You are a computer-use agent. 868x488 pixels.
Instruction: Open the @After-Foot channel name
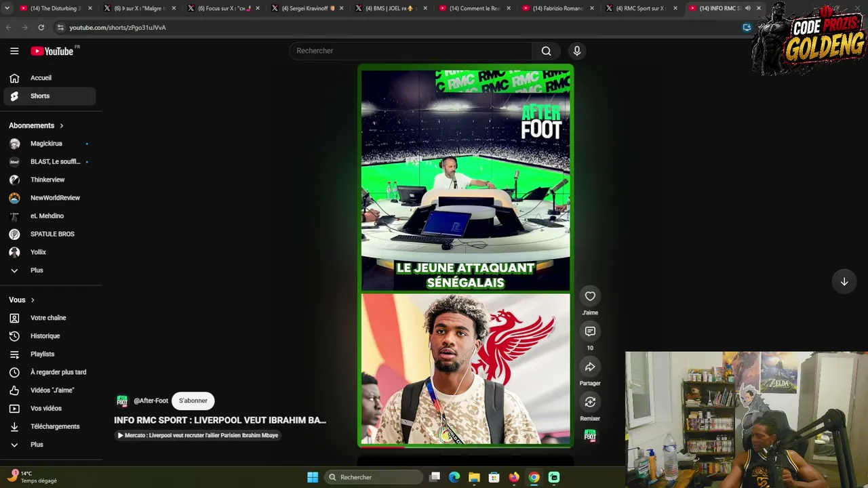(151, 401)
